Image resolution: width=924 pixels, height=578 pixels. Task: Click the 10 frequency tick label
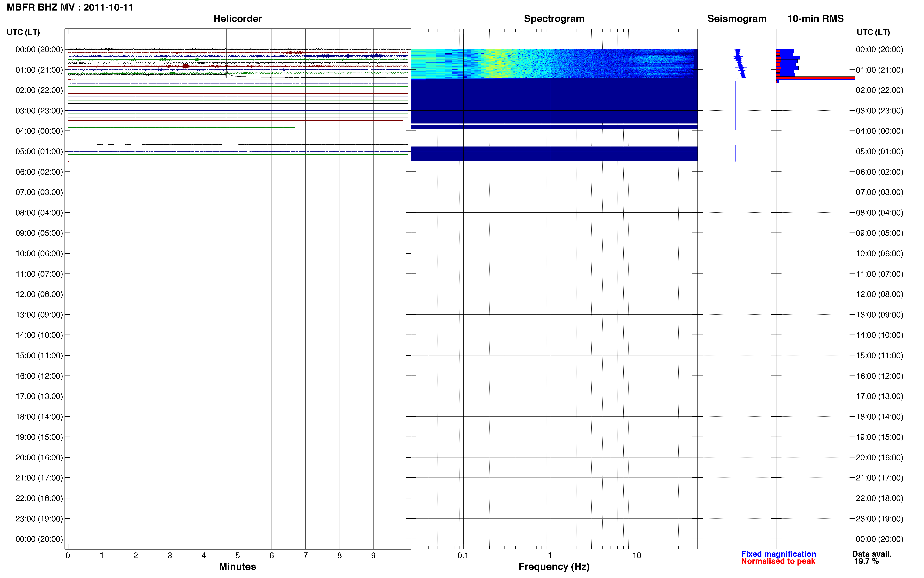click(x=637, y=555)
